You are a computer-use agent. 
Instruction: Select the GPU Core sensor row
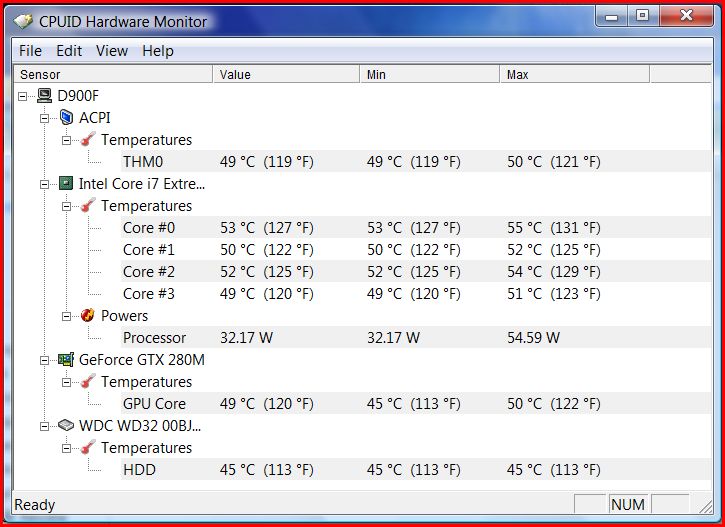(416, 404)
